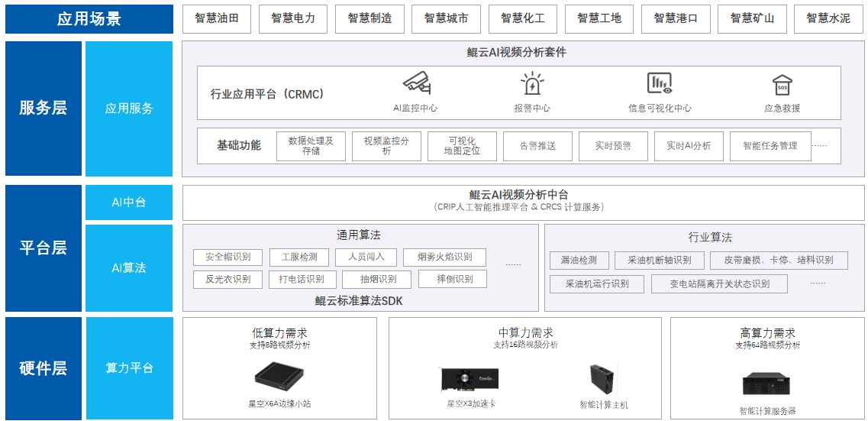Viewport: 868px width, 421px height.
Task: Open the 智慧水泥 scenario box
Action: (828, 18)
